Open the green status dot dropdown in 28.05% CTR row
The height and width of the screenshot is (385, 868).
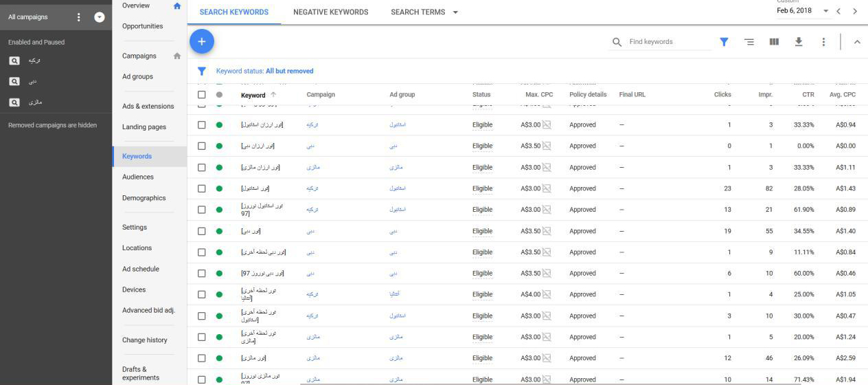[x=219, y=188]
